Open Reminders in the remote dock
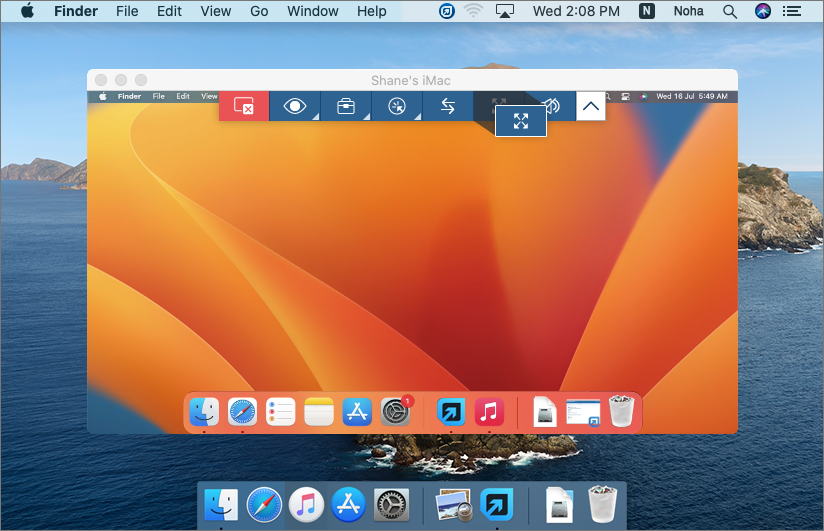The image size is (824, 531). click(x=281, y=411)
